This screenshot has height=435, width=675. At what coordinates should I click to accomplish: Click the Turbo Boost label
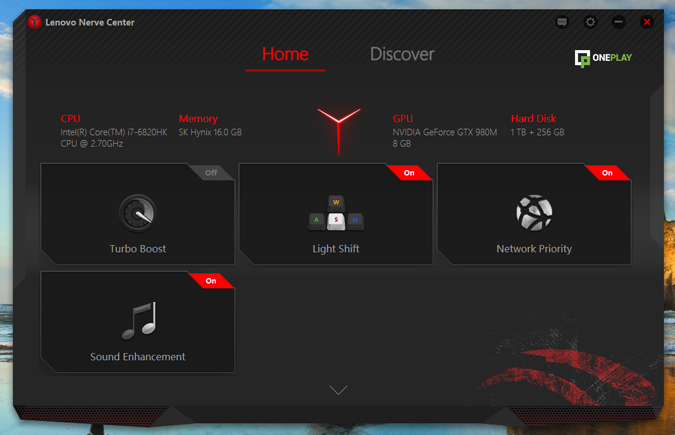click(138, 249)
